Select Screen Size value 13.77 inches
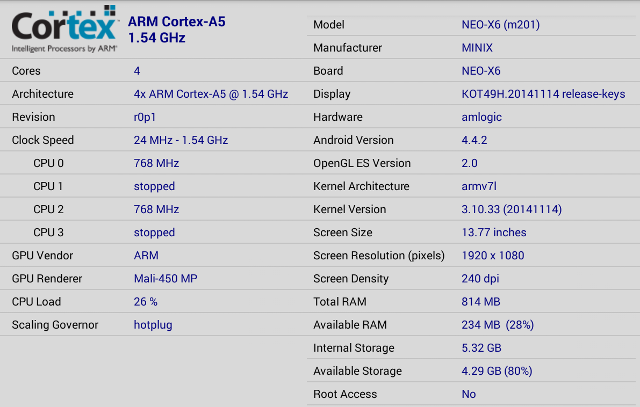The image size is (640, 407). tap(494, 232)
